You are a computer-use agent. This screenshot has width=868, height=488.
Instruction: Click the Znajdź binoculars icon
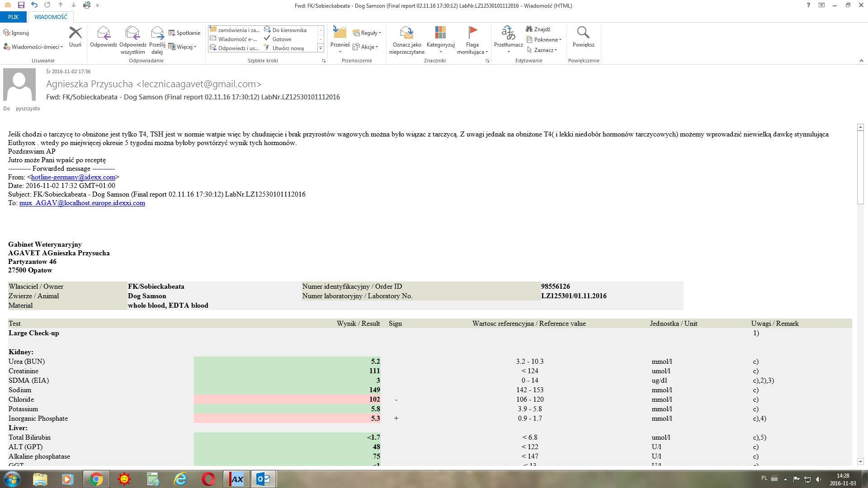(529, 29)
